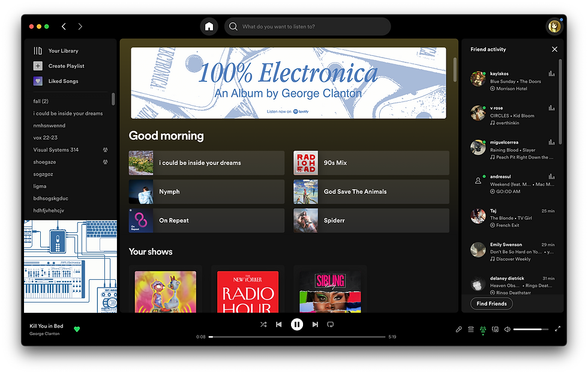Image resolution: width=588 pixels, height=374 pixels.
Task: Click the search magnifier icon
Action: pyautogui.click(x=233, y=26)
